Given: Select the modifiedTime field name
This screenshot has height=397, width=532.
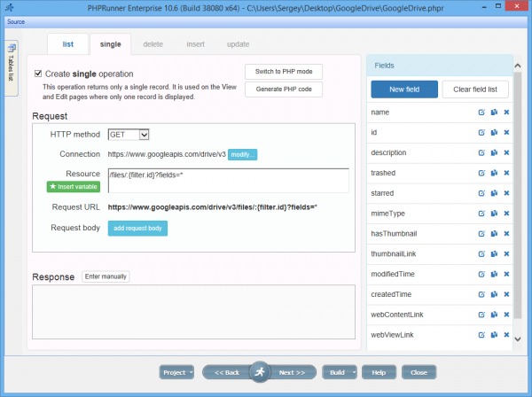Looking at the screenshot, I should coord(393,275).
